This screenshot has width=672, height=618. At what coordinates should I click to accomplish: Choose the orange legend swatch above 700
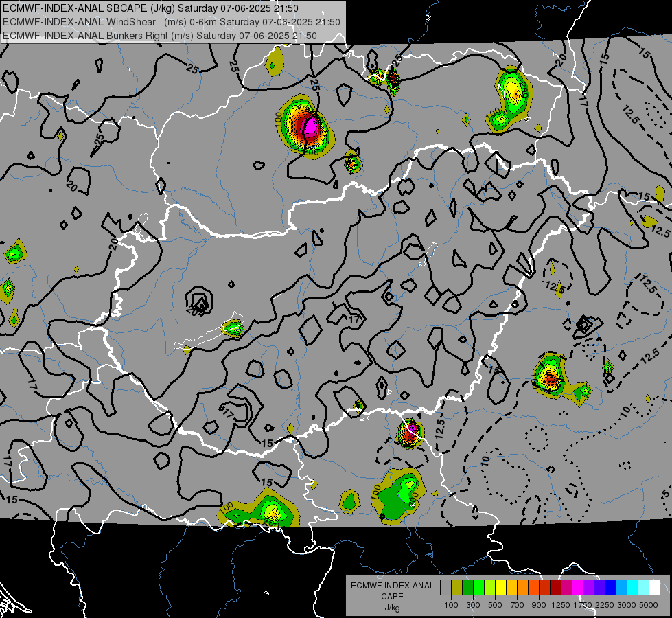522,587
